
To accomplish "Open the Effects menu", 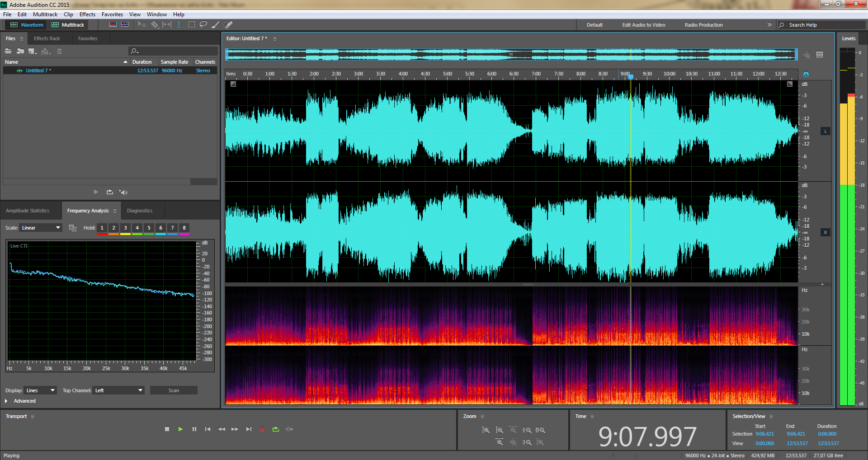I will coord(87,14).
